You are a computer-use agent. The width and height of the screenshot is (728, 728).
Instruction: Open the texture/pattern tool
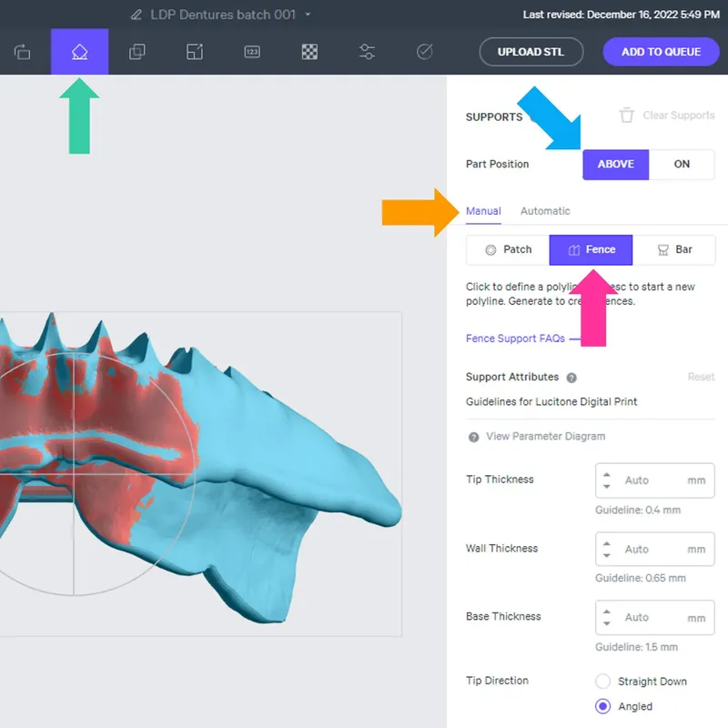coord(308,52)
